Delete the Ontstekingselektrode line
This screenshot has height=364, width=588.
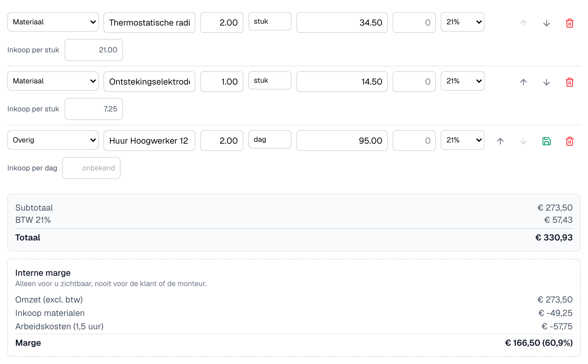click(x=569, y=82)
